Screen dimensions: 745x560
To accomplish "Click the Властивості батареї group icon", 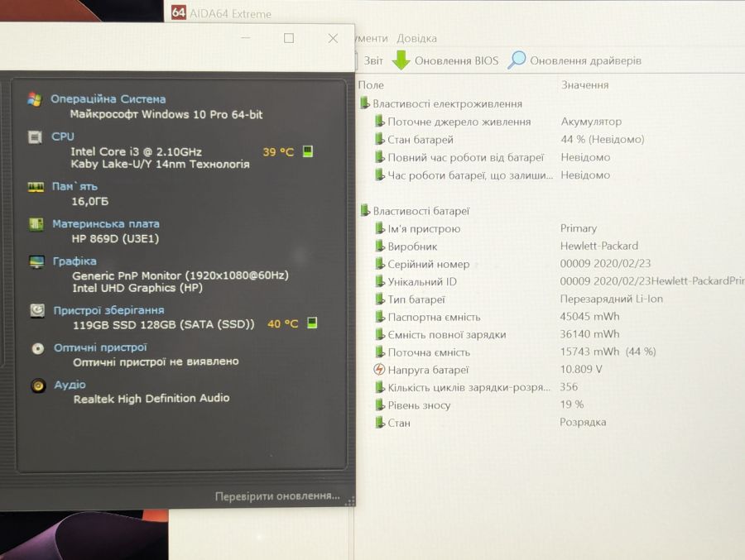I will coord(364,210).
